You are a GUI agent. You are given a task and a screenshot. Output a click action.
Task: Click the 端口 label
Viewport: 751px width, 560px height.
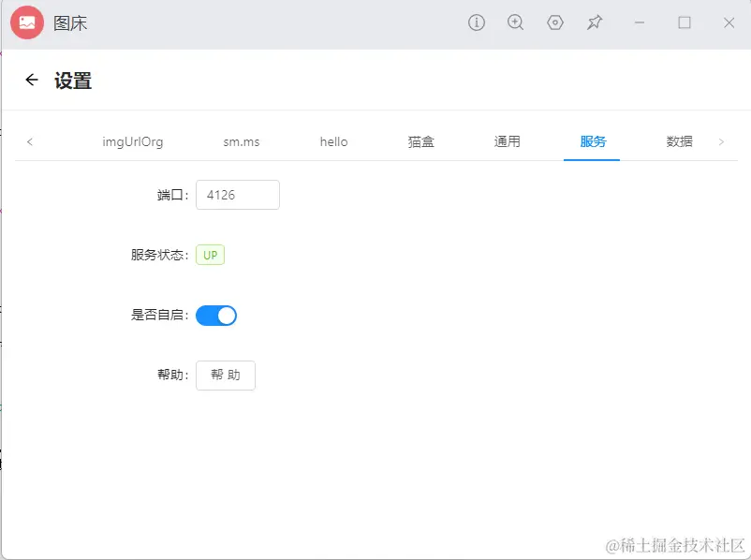pos(172,195)
